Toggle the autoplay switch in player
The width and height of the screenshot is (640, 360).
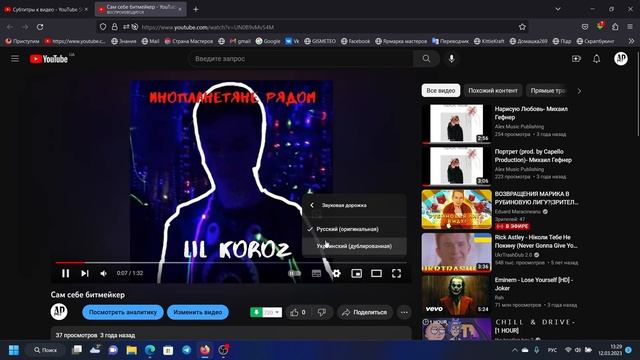pos(295,273)
